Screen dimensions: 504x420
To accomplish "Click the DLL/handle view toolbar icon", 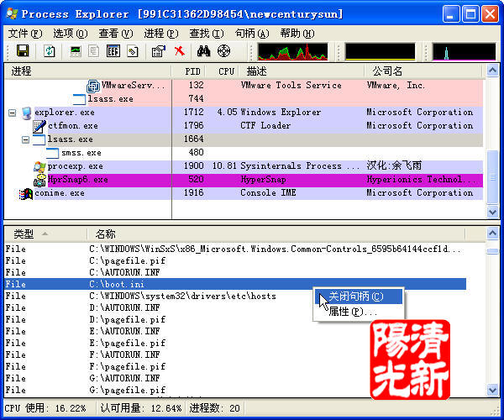I will tap(133, 50).
